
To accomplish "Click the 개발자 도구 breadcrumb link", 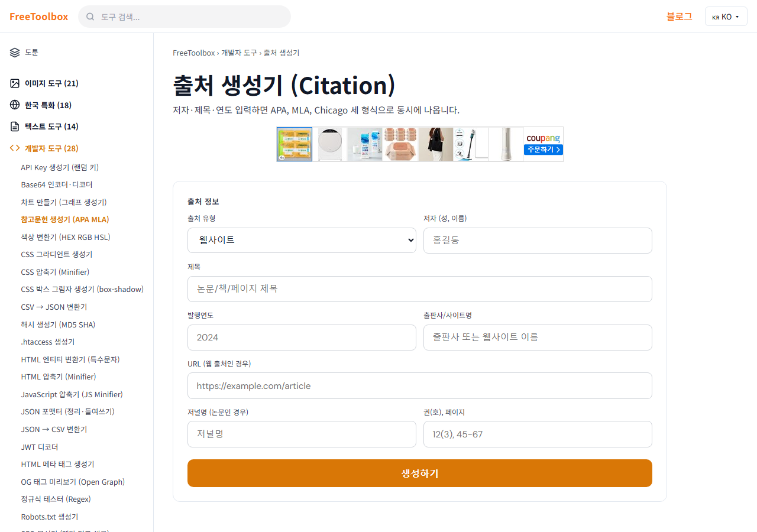I will click(x=239, y=53).
